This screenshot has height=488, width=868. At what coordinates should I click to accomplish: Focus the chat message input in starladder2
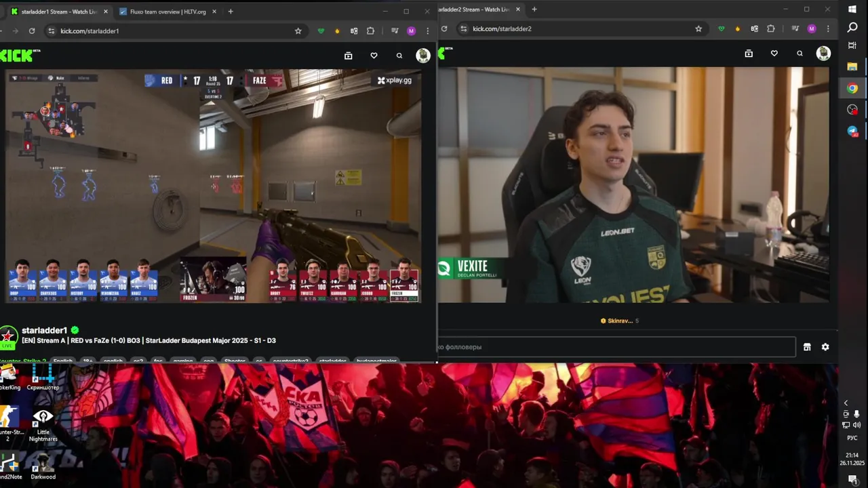tap(616, 347)
